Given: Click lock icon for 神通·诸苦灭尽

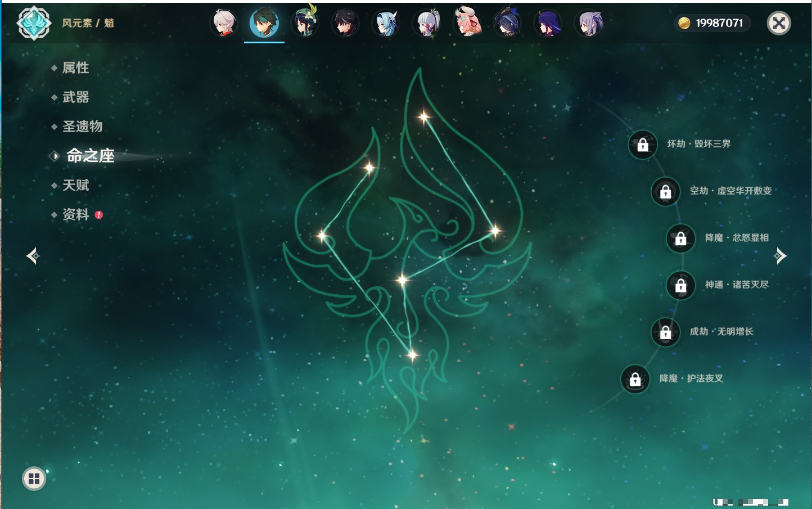Looking at the screenshot, I should (680, 286).
